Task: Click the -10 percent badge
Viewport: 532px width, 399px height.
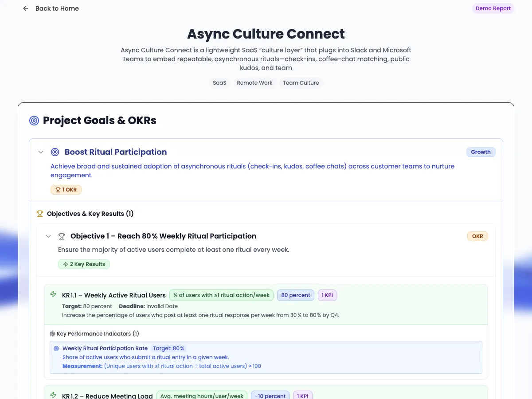Action: tap(270, 395)
